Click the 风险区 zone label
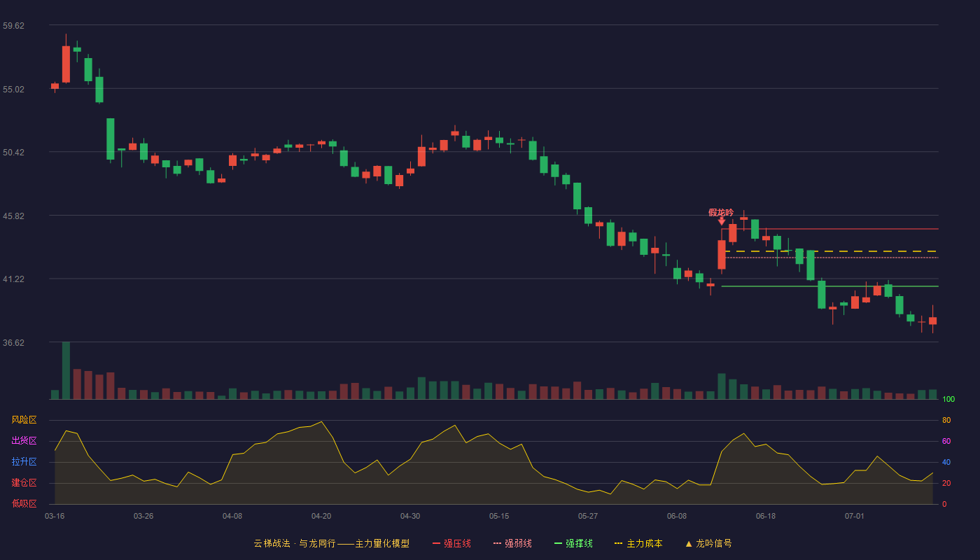 click(x=24, y=420)
